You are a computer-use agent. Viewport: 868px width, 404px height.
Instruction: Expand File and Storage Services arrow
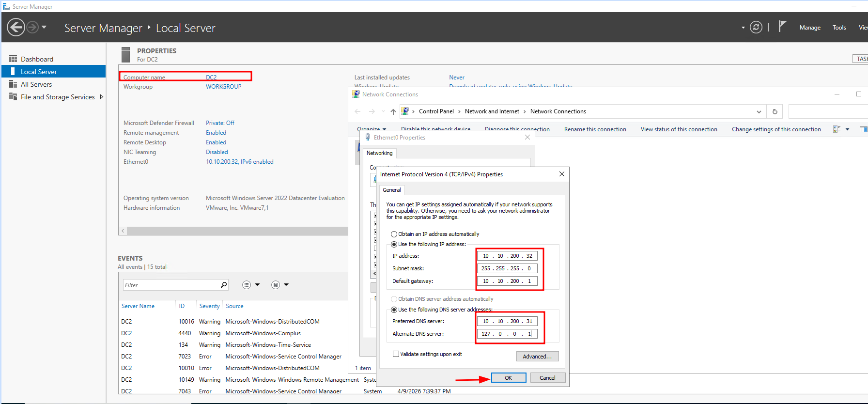click(101, 97)
